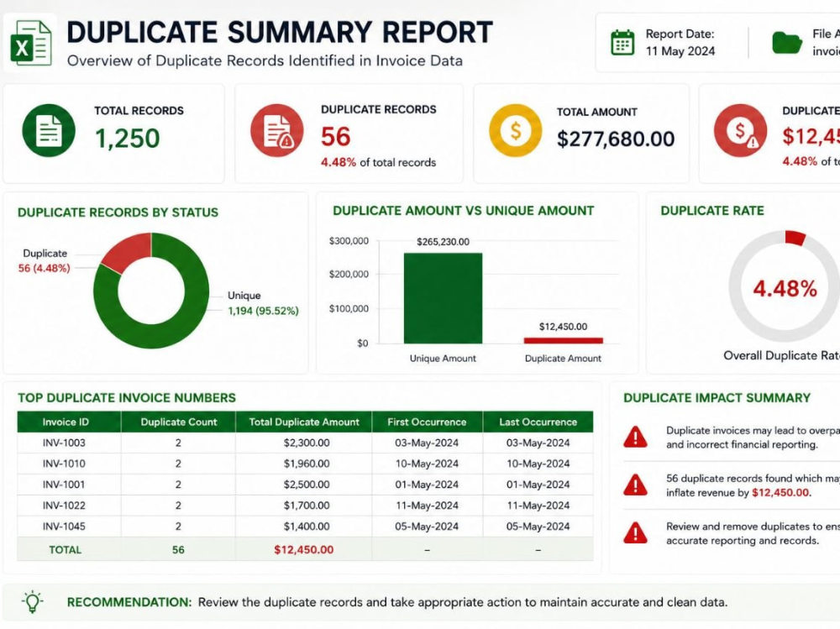Click the red dollar warning icon

740,130
